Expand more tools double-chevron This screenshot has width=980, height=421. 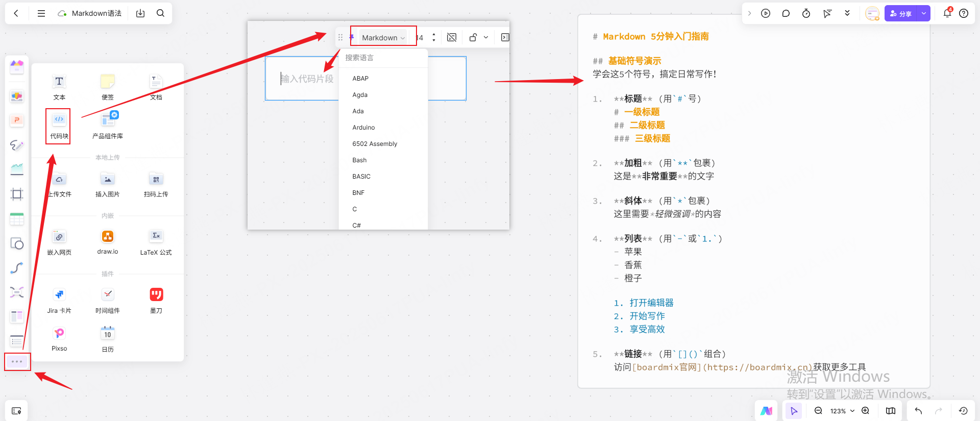[x=847, y=13]
